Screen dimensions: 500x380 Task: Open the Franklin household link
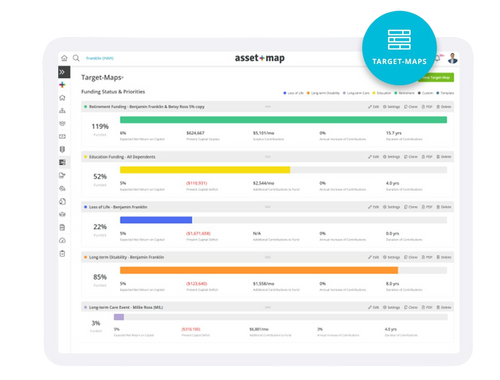pyautogui.click(x=100, y=58)
